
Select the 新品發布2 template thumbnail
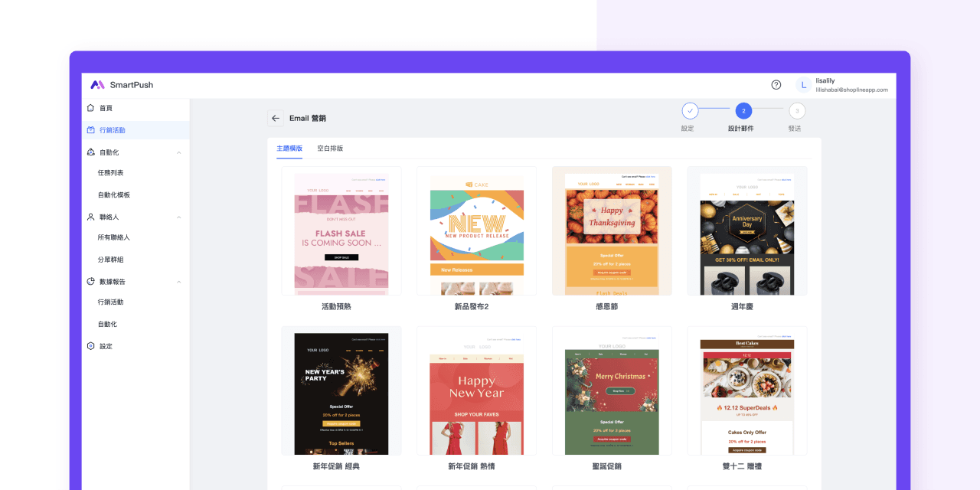476,230
